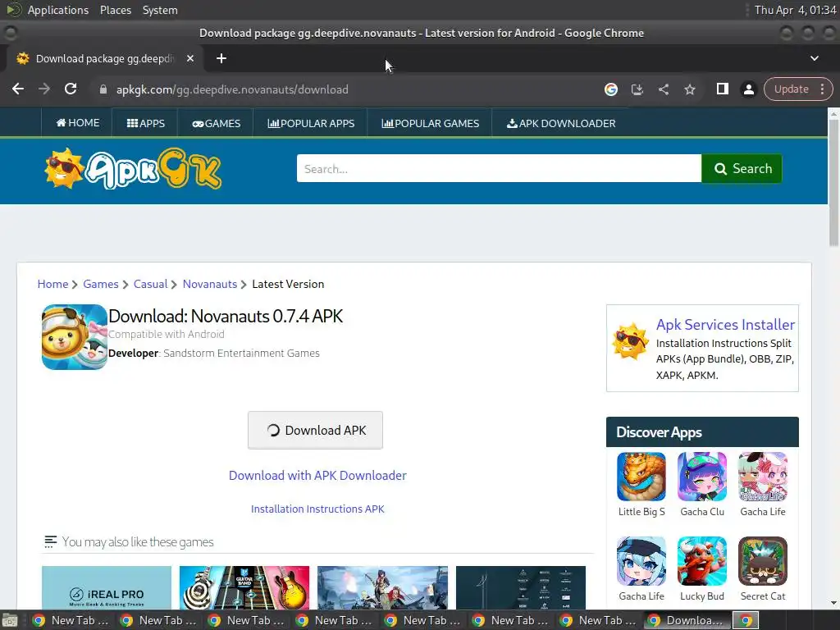Open the Chrome profile menu

748,89
